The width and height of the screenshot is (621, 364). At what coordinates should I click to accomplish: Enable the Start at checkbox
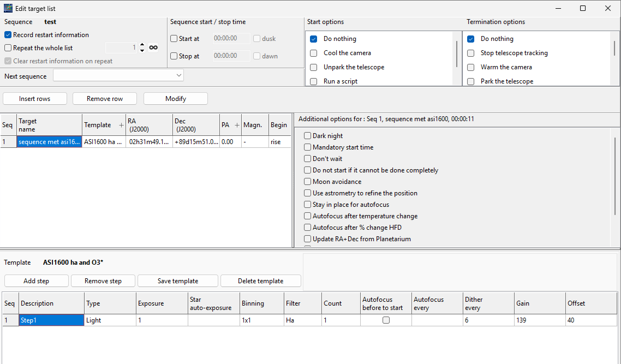coord(174,39)
